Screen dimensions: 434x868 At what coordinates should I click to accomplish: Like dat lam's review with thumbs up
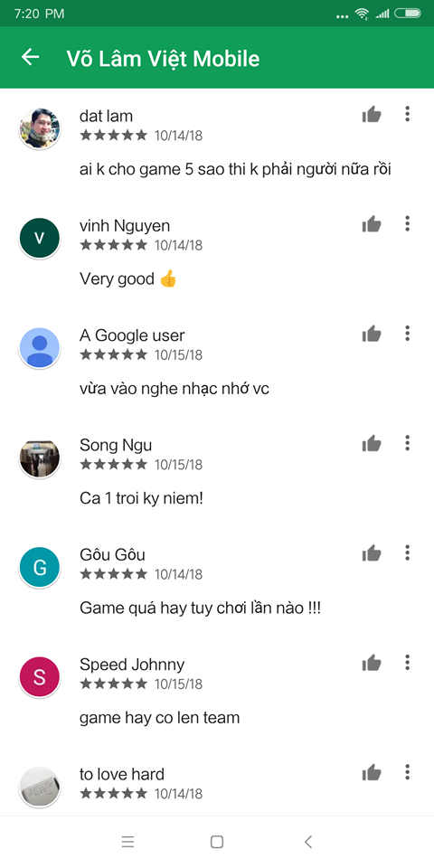372,115
